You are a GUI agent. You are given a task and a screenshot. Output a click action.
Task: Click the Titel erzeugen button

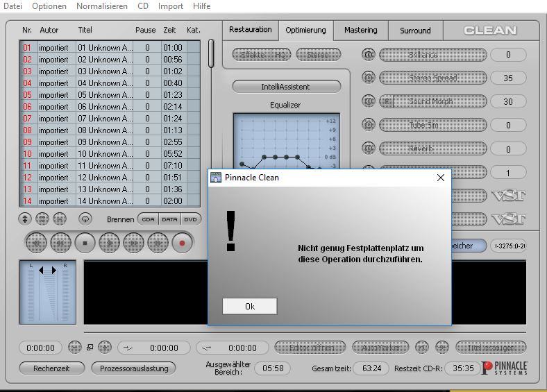491,348
